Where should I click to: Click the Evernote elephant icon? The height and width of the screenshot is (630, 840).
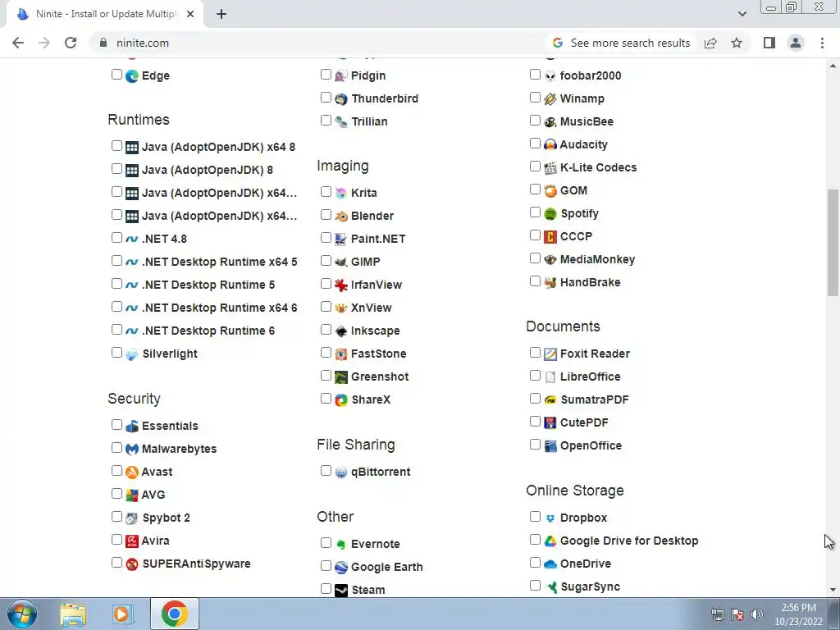click(x=340, y=545)
